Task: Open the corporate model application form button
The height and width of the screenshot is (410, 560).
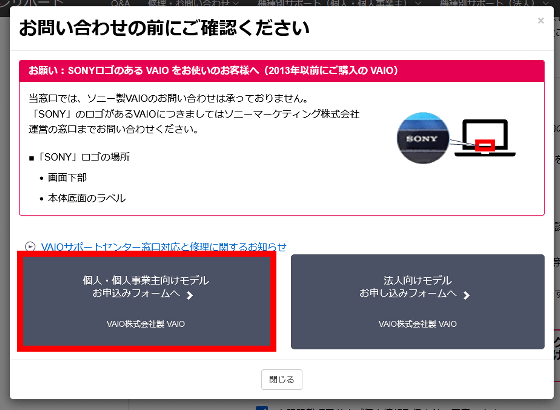Action: 418,302
